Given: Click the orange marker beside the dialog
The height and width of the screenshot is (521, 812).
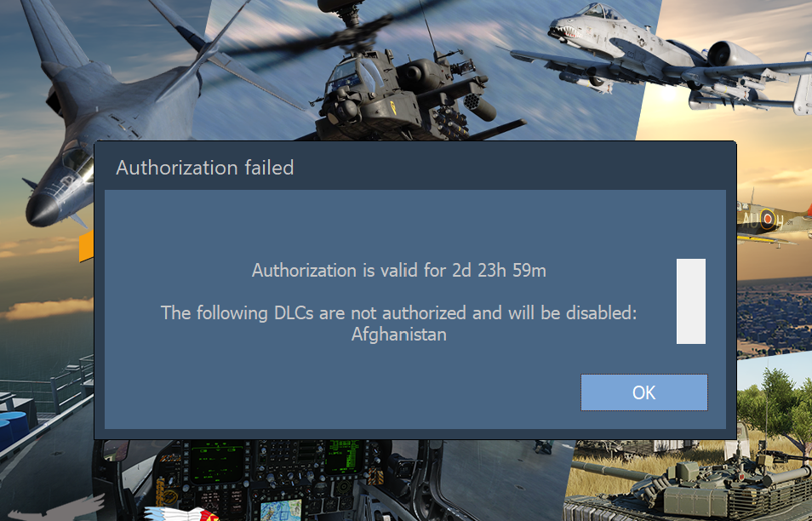Looking at the screenshot, I should click(86, 246).
